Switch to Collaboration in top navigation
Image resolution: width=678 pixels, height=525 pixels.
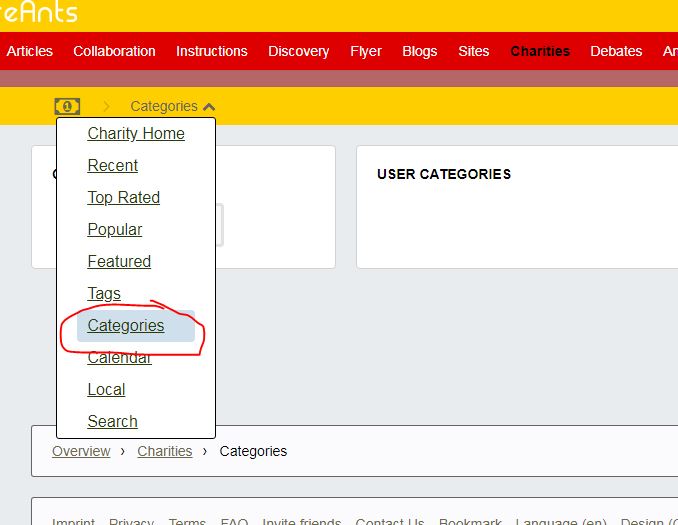[x=114, y=51]
